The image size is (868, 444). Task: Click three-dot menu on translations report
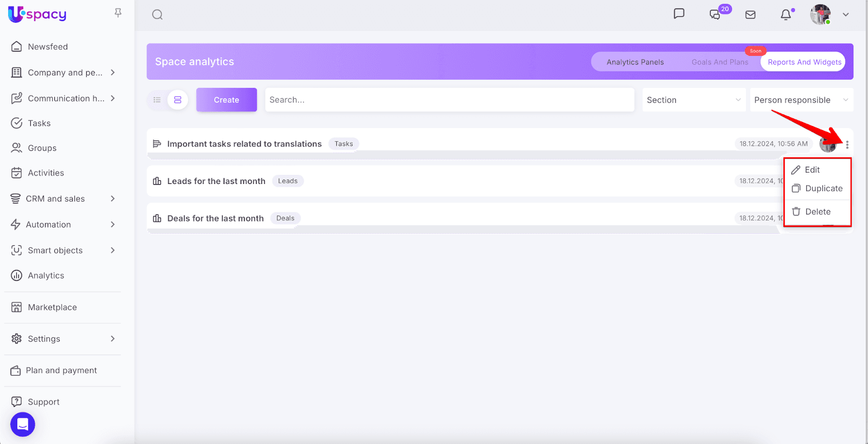[x=847, y=144]
